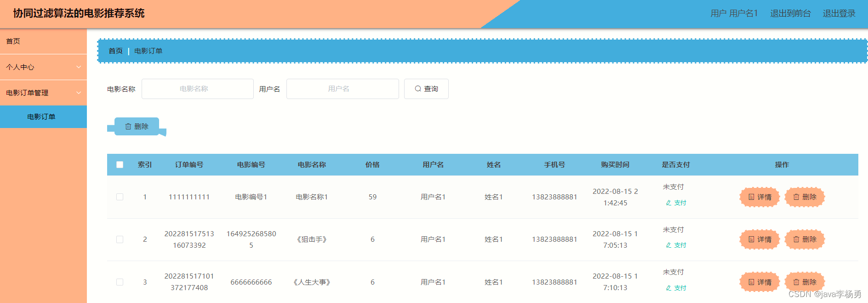Click the 《人生大事》 movie name cell
868x303 pixels.
click(312, 282)
